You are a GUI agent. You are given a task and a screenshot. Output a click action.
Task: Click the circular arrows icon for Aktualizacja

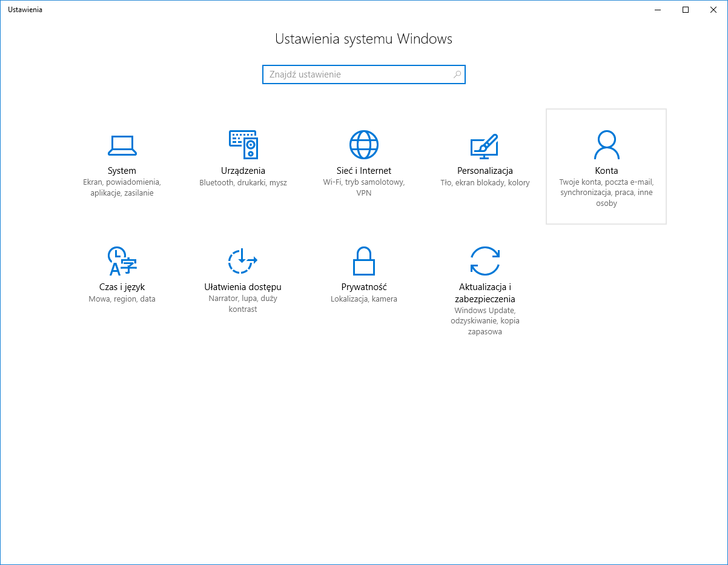pyautogui.click(x=485, y=261)
